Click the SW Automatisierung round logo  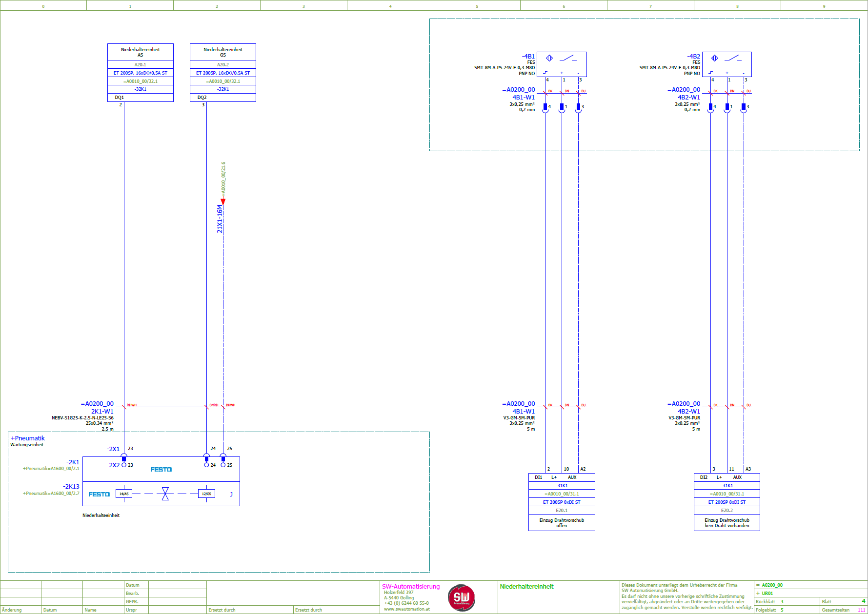point(461,598)
